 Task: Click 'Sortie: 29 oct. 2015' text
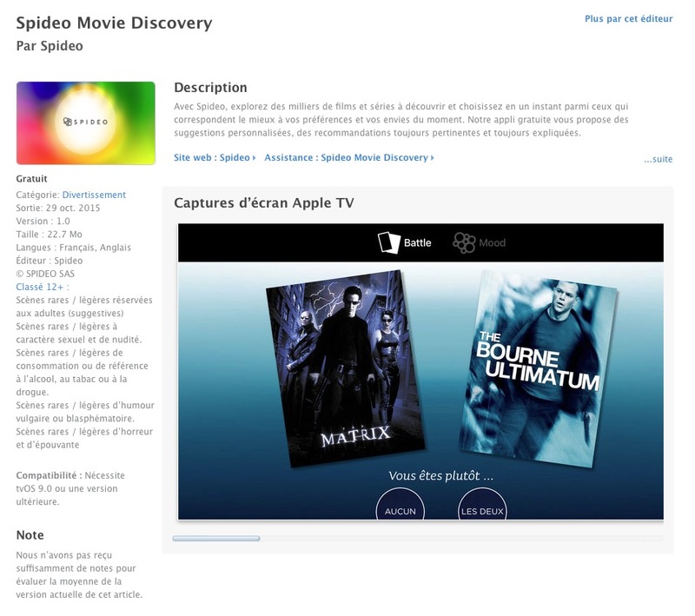coord(58,208)
